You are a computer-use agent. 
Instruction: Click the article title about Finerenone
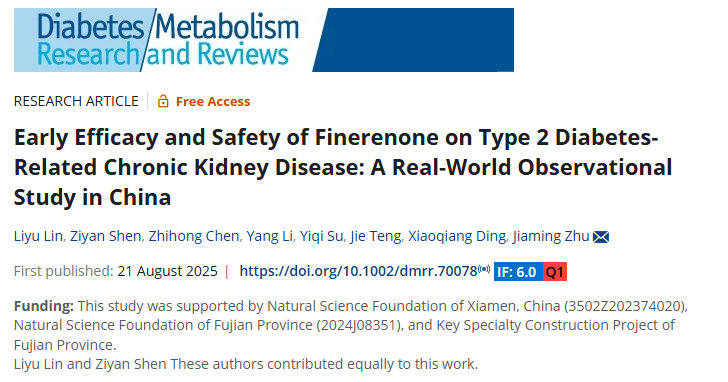coord(343,167)
